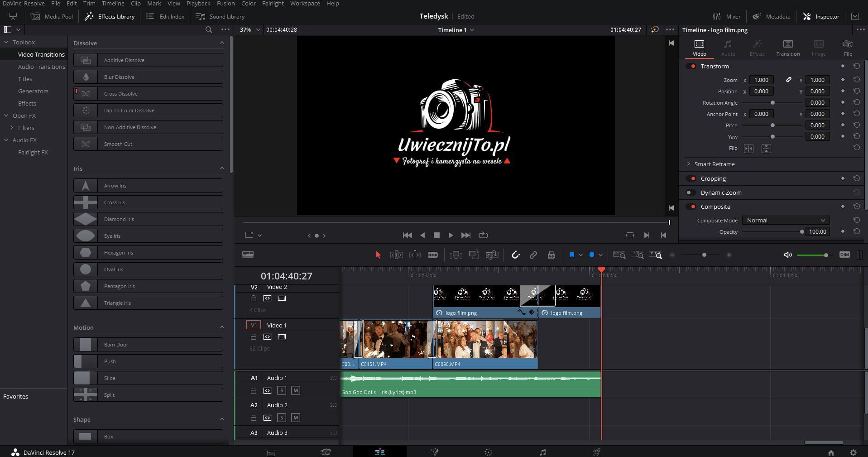
Task: Toggle timeline Snapping magnet icon
Action: click(x=515, y=255)
